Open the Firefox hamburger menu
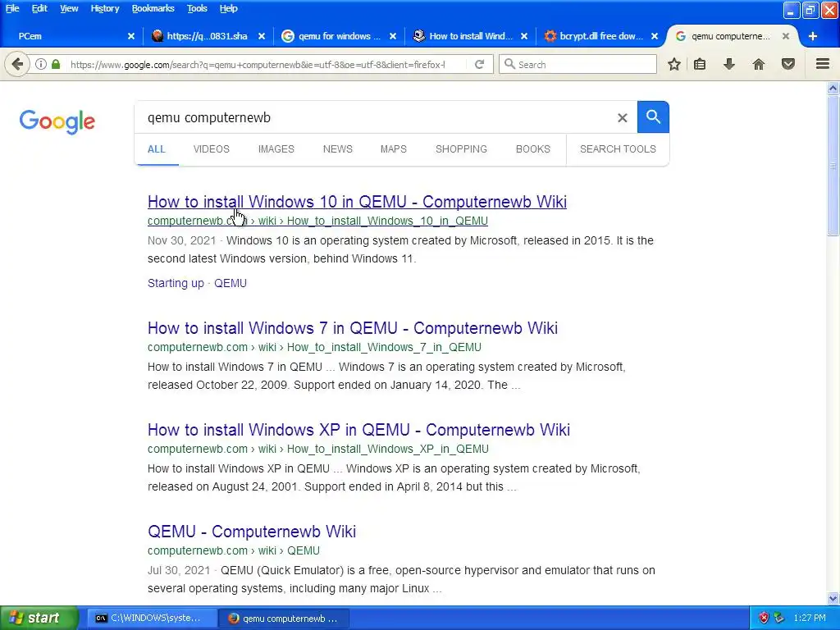Image resolution: width=840 pixels, height=630 pixels. coord(822,64)
